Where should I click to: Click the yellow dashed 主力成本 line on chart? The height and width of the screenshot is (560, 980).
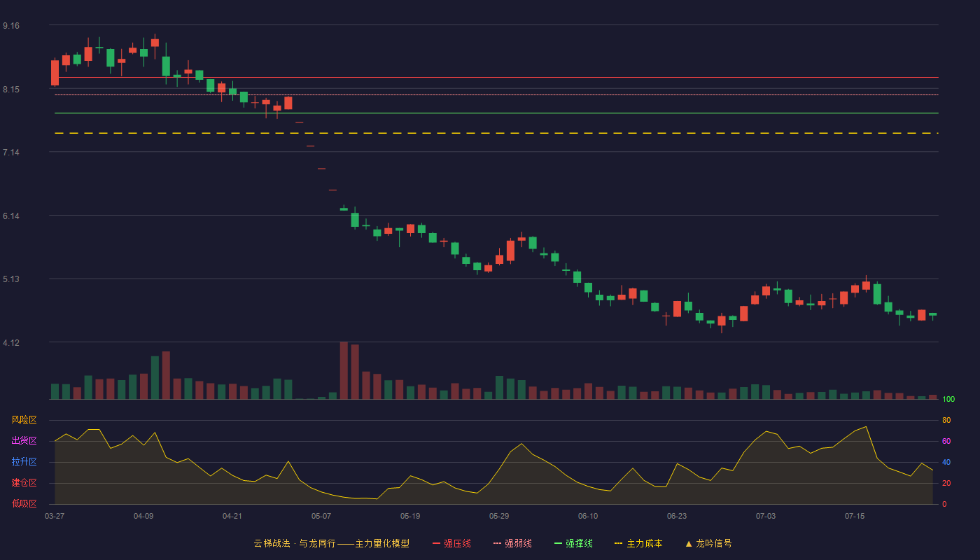(x=496, y=133)
